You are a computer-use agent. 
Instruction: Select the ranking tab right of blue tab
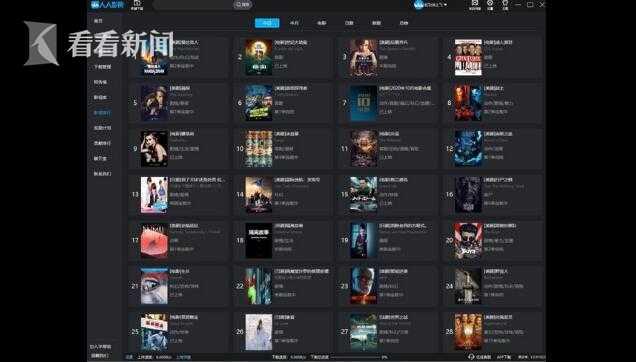(x=294, y=23)
